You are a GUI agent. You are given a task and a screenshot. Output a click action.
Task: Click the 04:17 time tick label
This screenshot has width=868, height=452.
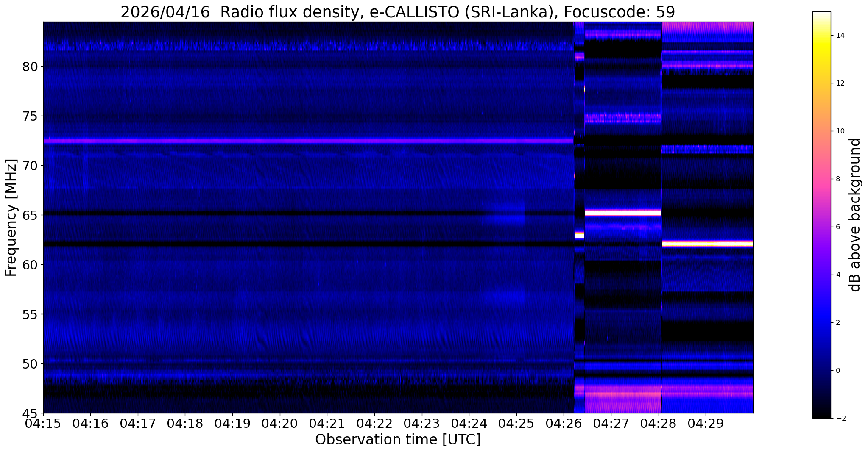click(x=138, y=423)
